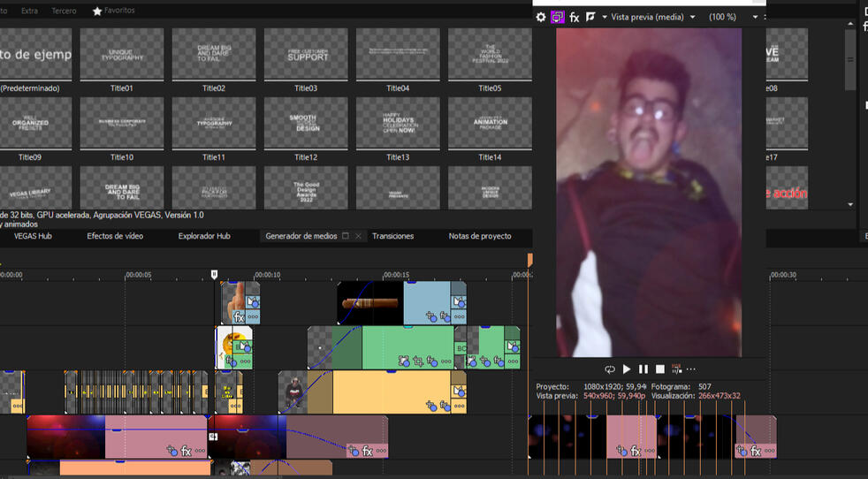868x479 pixels.
Task: Open preview properties gear icon
Action: (x=541, y=17)
